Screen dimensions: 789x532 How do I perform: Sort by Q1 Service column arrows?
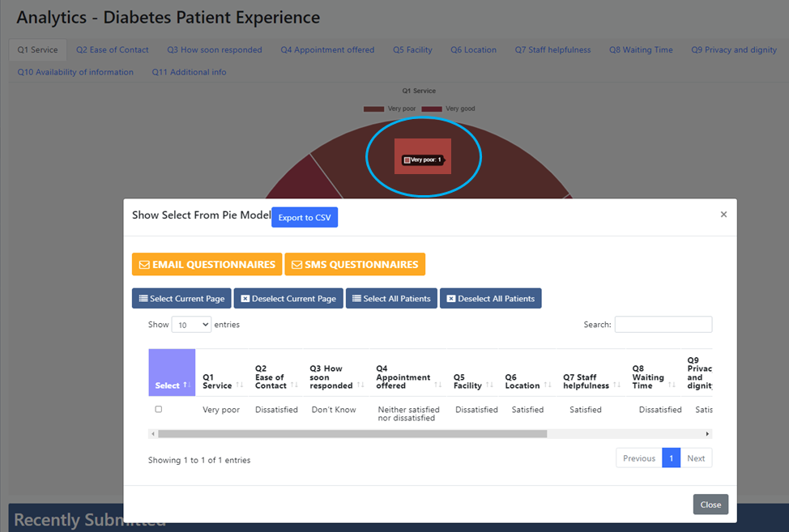(x=239, y=385)
